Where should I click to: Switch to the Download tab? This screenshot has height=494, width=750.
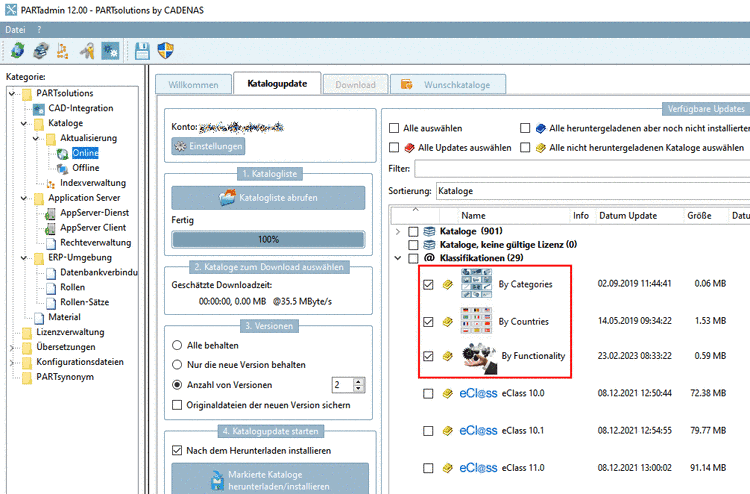(x=355, y=85)
